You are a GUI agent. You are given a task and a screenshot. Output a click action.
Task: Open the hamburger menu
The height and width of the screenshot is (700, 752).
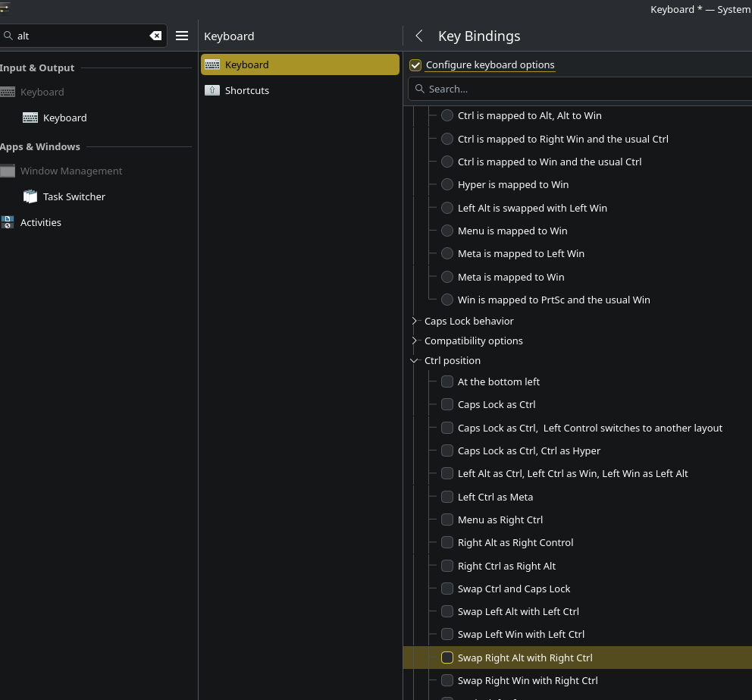click(x=182, y=36)
